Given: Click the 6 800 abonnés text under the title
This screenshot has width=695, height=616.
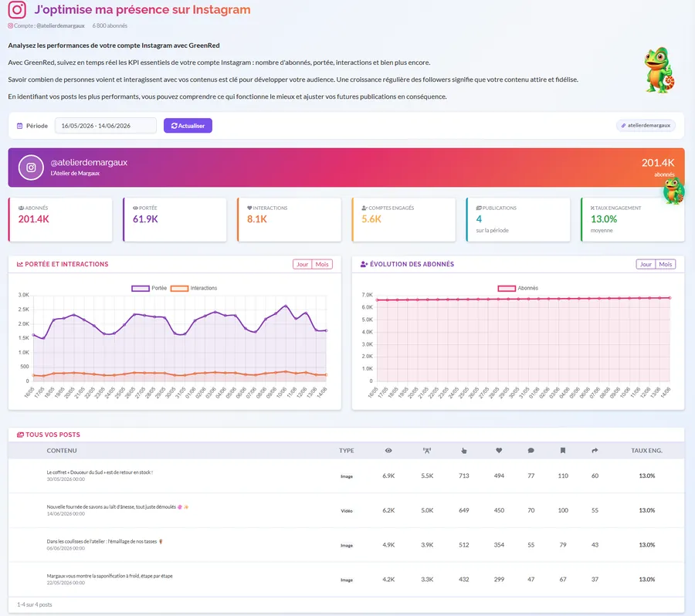Looking at the screenshot, I should tap(110, 25).
